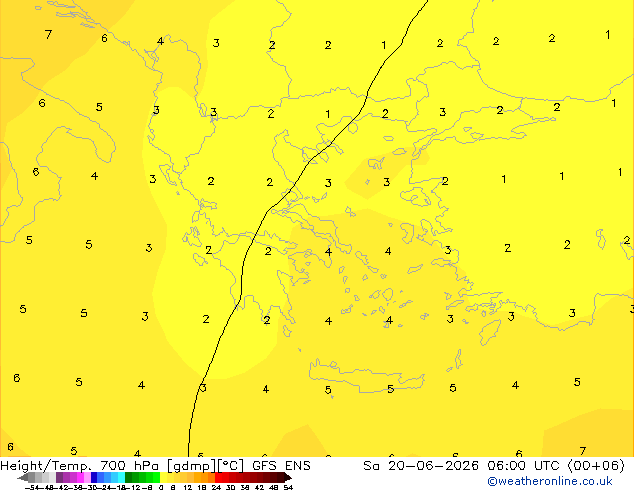Click the '24' legend scale label

coord(216,487)
